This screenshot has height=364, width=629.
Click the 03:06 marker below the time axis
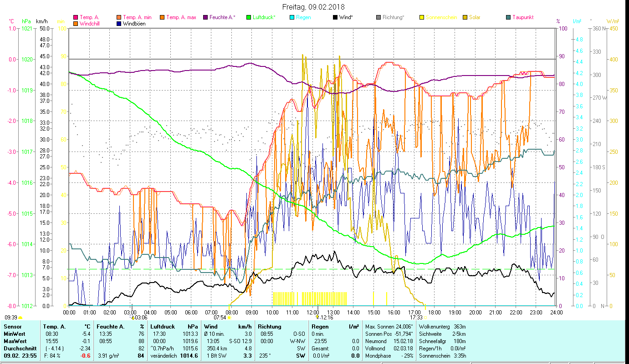coord(139,317)
